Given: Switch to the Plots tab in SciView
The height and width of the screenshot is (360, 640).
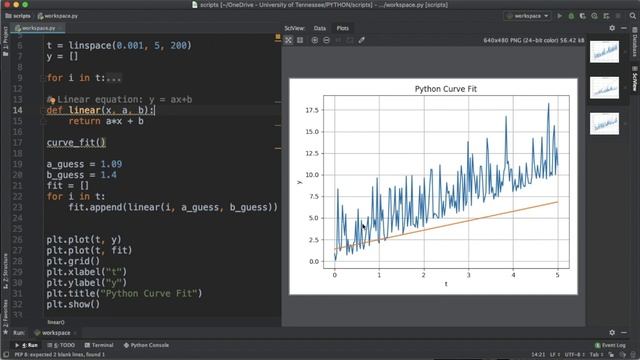Looking at the screenshot, I should click(x=342, y=28).
